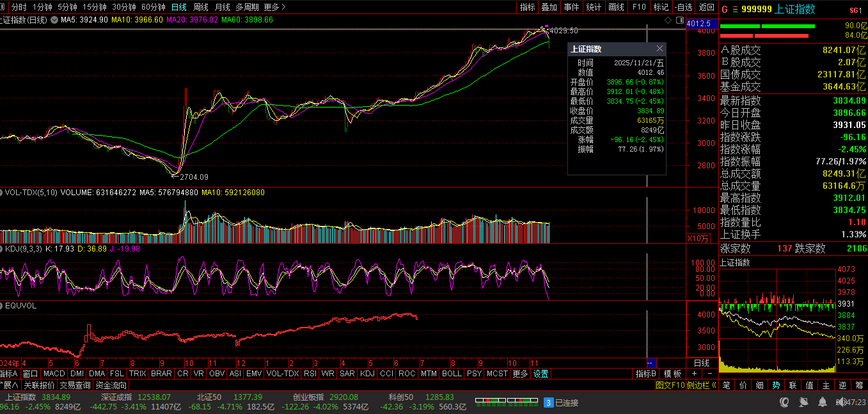This screenshot has width=868, height=414.
Task: Select the 日线 daily period
Action: tap(179, 7)
